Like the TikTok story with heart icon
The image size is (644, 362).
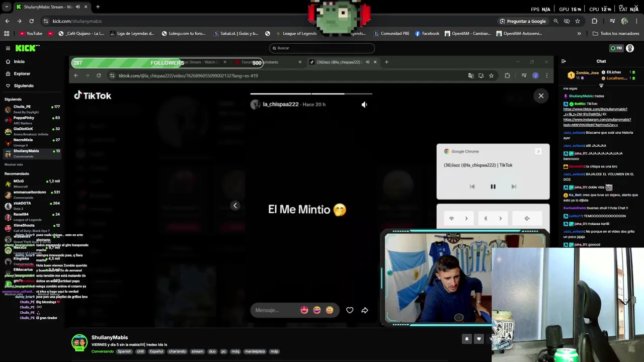pos(350,310)
